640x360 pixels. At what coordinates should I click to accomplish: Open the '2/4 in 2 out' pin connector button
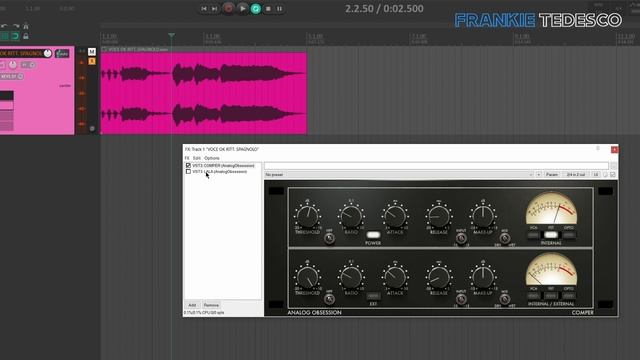click(x=576, y=175)
